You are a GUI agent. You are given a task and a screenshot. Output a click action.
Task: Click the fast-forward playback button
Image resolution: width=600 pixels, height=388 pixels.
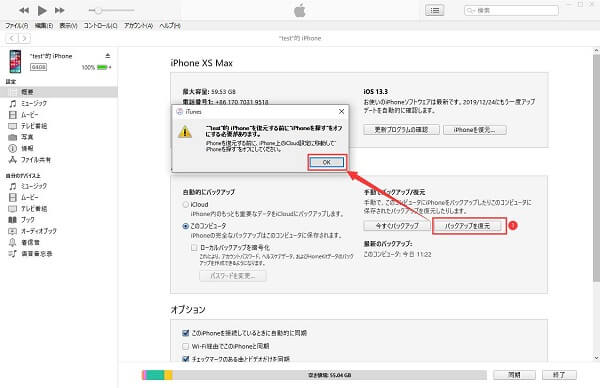coord(59,10)
